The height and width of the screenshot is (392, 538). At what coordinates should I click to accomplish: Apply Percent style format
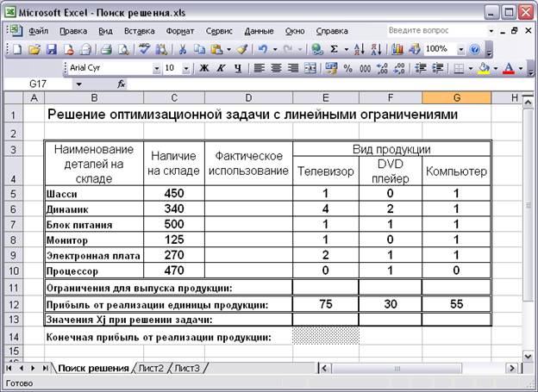click(x=348, y=68)
